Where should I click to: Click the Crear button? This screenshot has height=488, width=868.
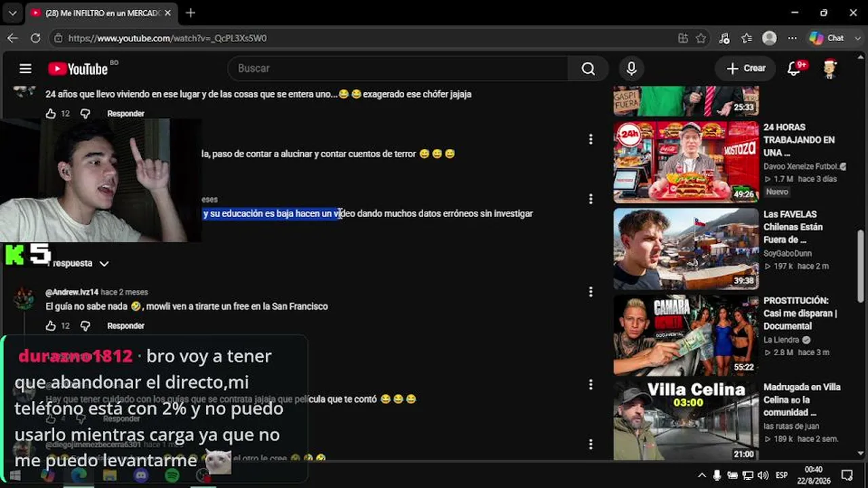[x=746, y=68]
